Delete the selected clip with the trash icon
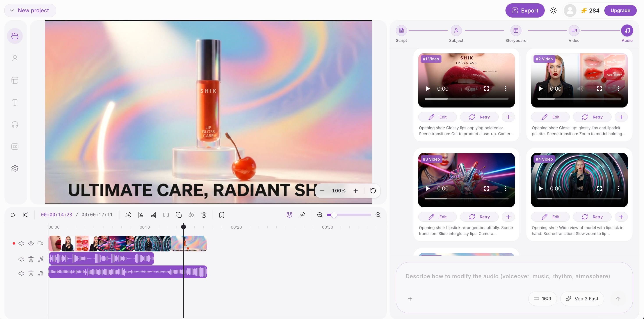644x319 pixels. click(204, 215)
